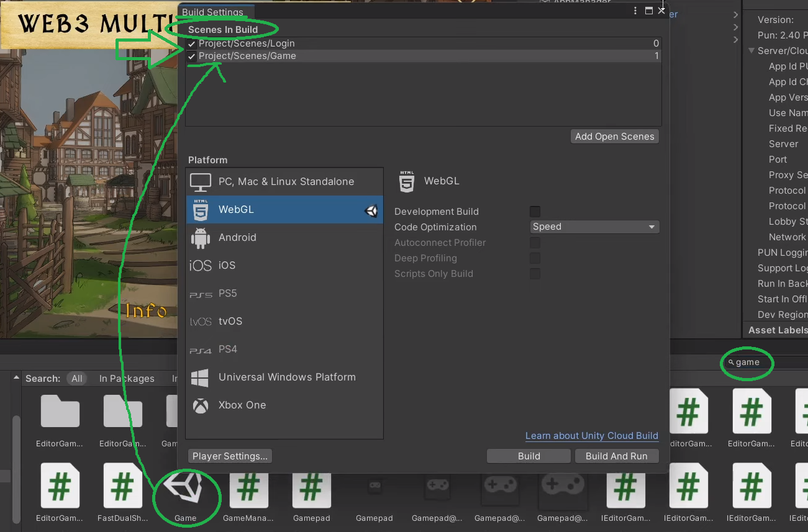Click the Project search field containing game
The height and width of the screenshot is (532, 808).
tap(766, 363)
